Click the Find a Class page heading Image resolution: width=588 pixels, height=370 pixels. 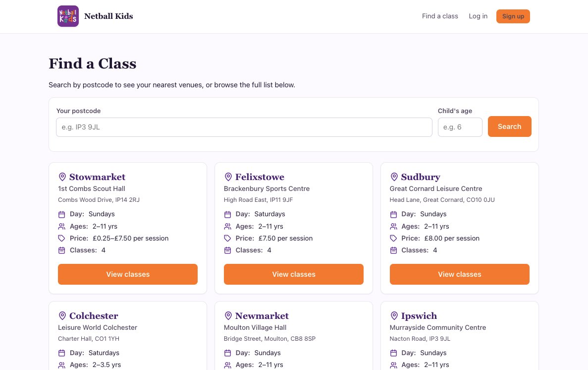click(93, 63)
